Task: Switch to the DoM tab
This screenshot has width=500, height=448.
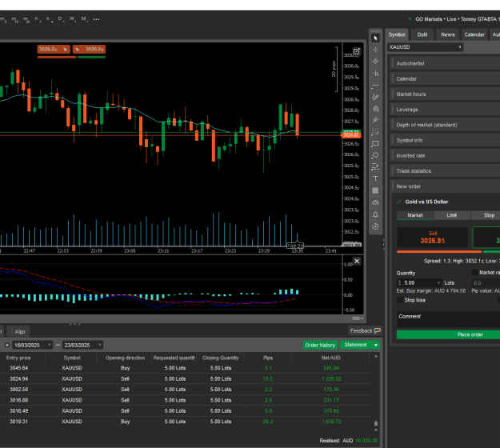Action: [422, 34]
